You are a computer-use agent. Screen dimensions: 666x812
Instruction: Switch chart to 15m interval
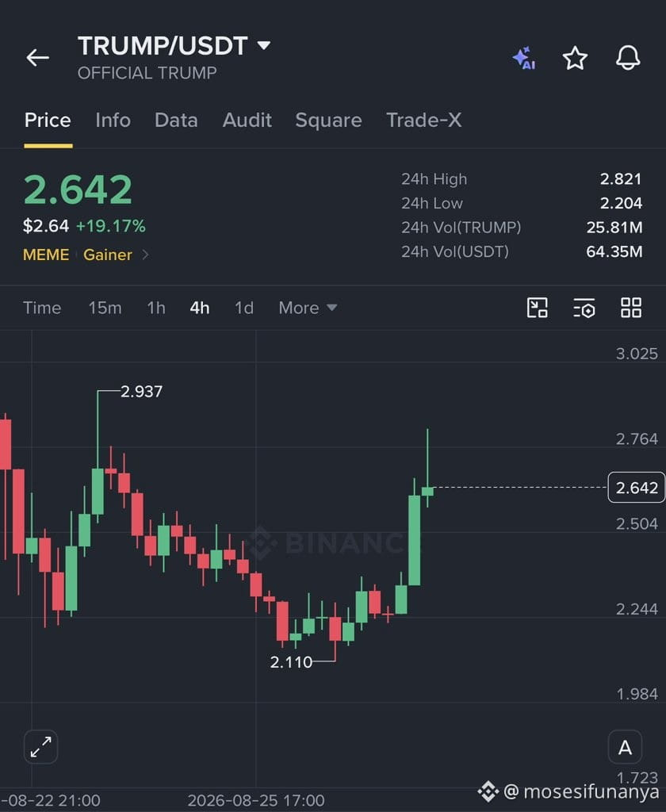point(105,308)
